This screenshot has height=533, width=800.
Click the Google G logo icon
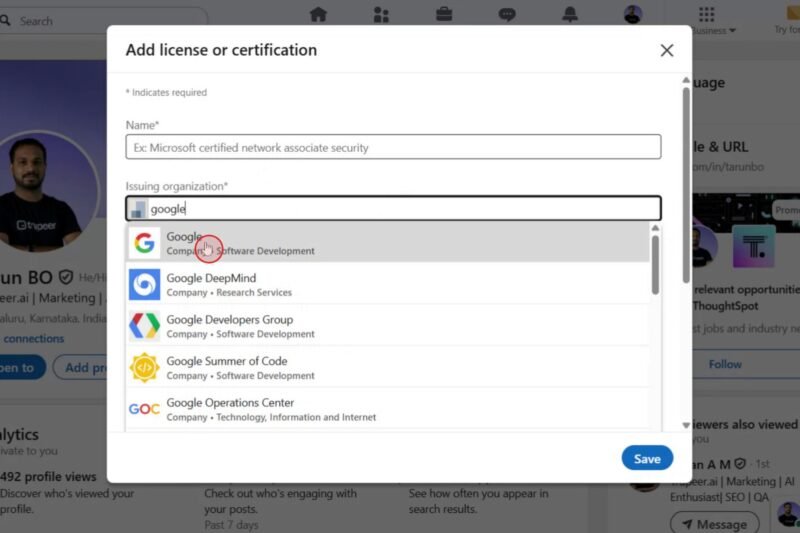[144, 243]
